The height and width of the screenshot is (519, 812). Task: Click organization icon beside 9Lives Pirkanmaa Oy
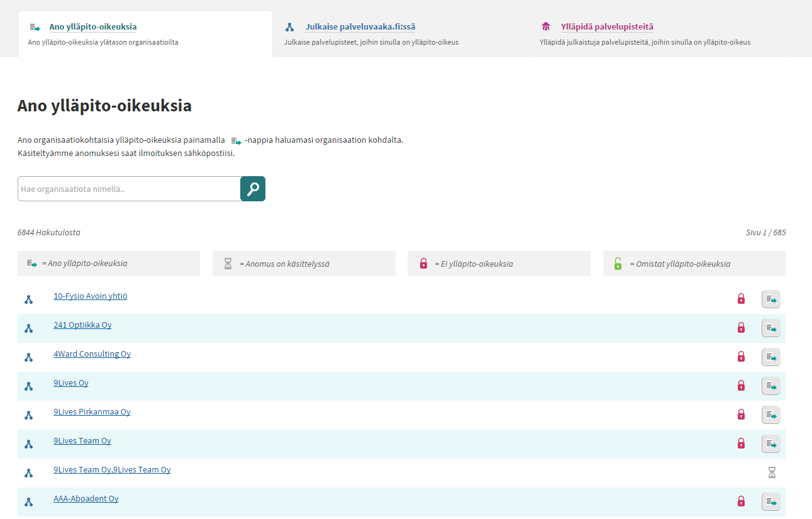tap(28, 415)
